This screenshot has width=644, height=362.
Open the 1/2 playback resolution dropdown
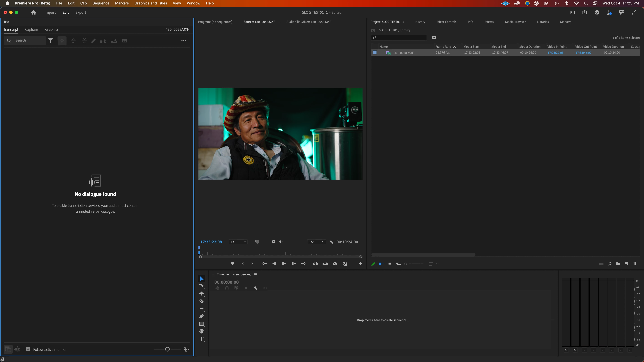tap(316, 242)
